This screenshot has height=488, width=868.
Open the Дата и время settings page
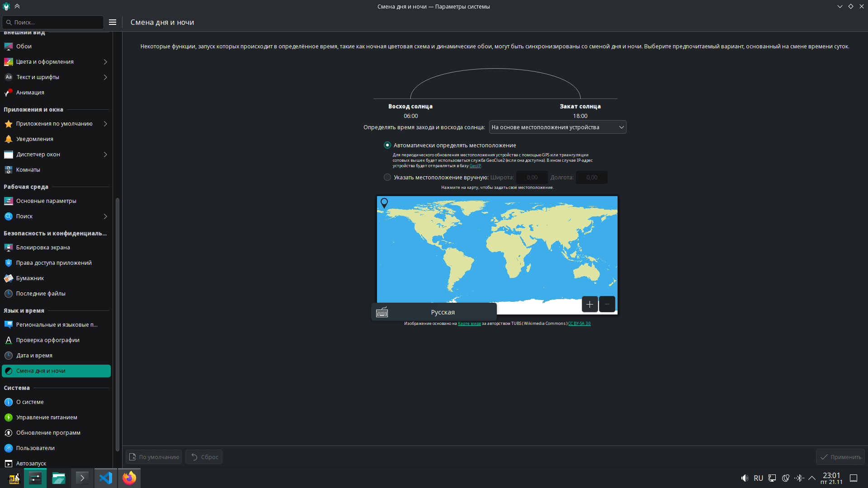(x=34, y=356)
